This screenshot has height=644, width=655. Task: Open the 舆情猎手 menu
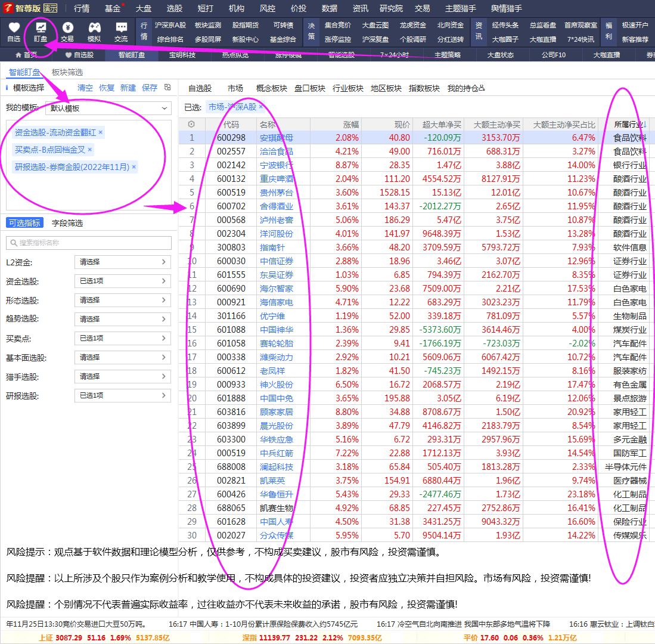(506, 8)
